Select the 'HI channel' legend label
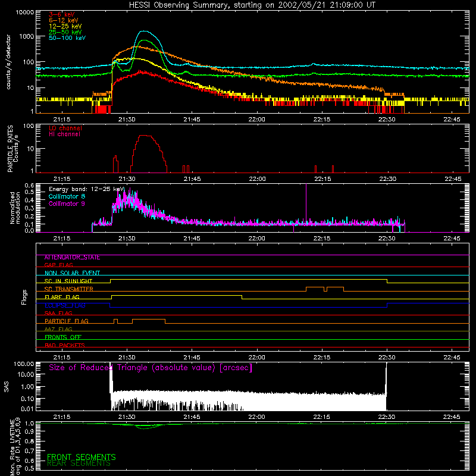This screenshot has height=476, width=476. tap(64, 134)
